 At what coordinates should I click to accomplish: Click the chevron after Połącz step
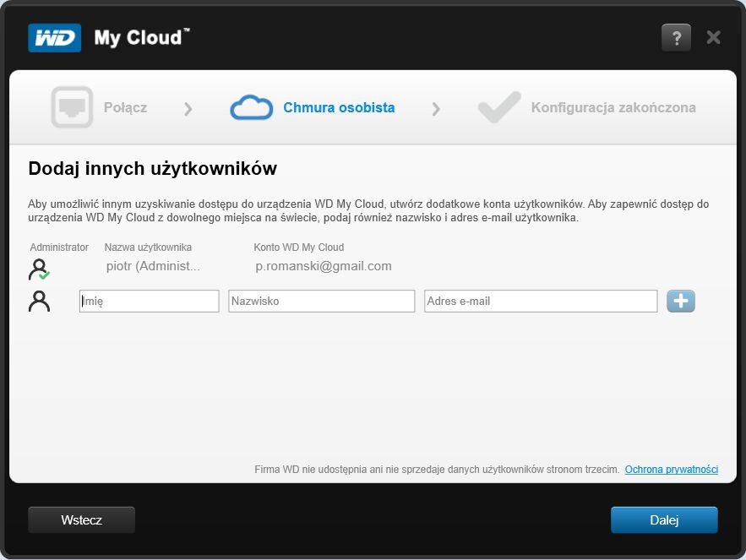click(188, 109)
